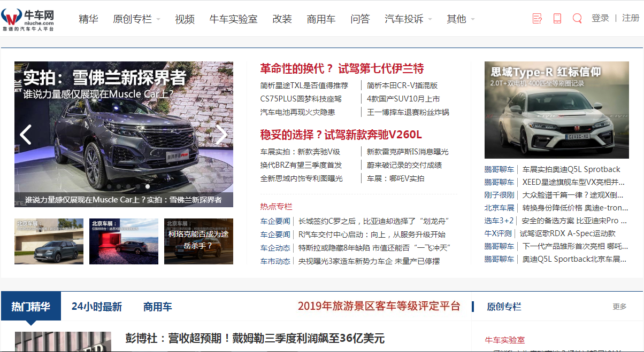Expand the 汽车投诉 dropdown menu

[x=408, y=19]
